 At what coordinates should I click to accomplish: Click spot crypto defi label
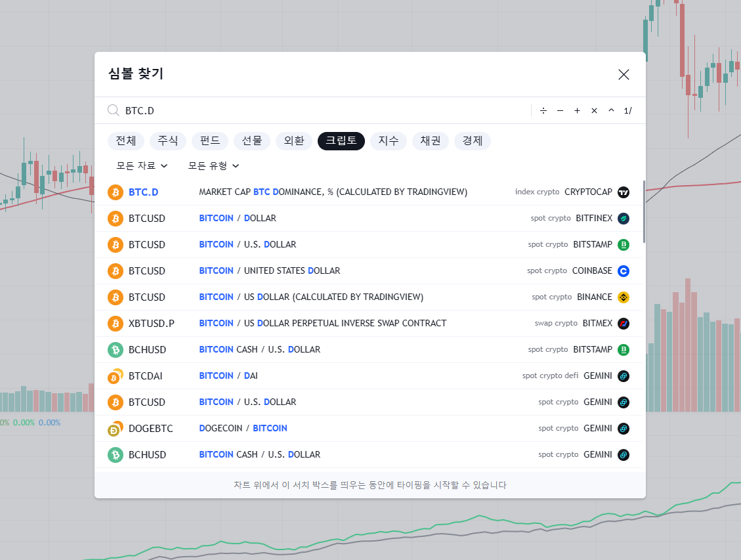[x=550, y=376]
